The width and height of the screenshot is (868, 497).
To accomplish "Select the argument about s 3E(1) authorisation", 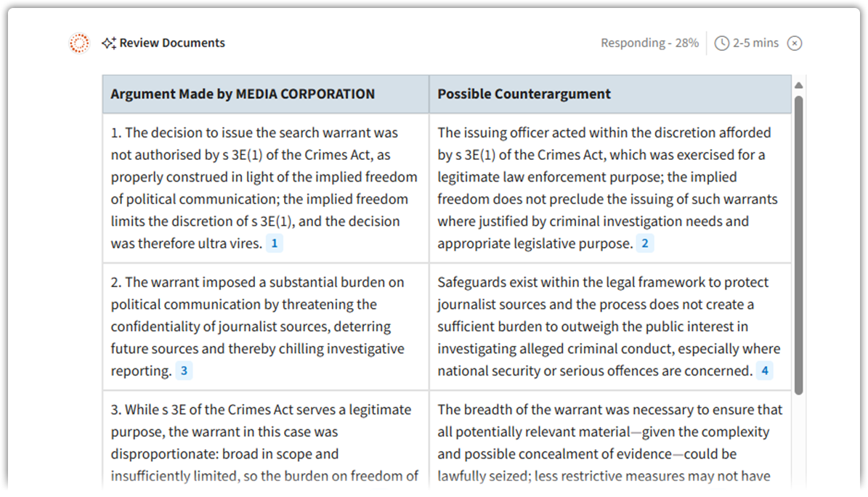I will (265, 187).
